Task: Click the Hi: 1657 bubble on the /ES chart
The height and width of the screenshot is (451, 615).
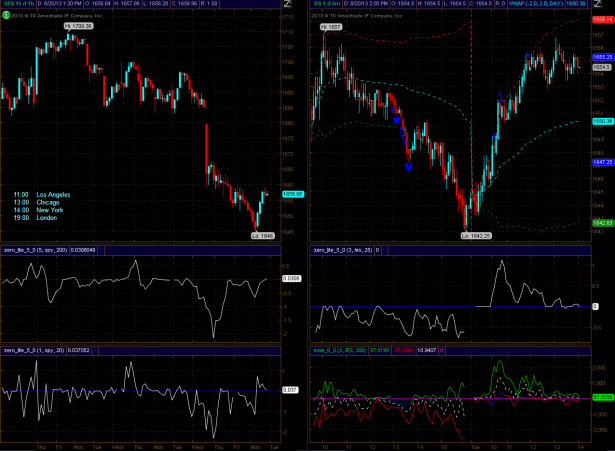Action: [x=331, y=27]
